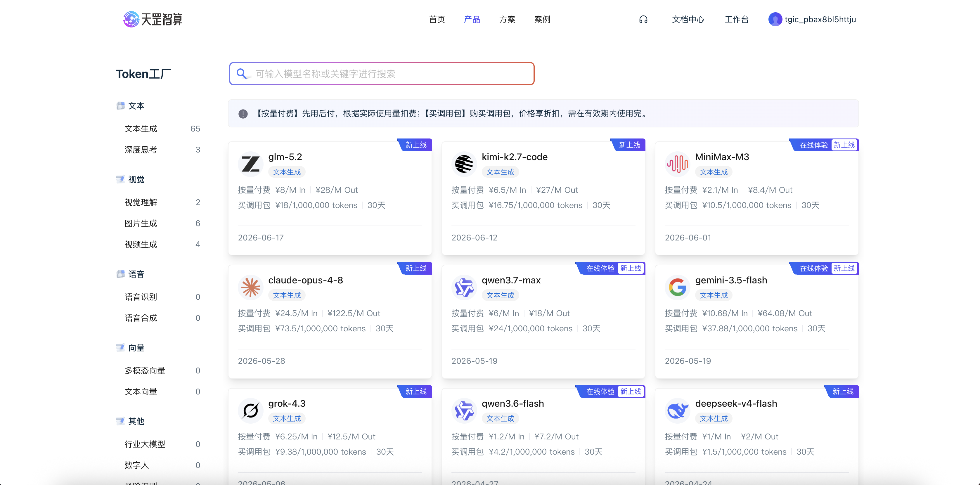Open the qwen3.7-max model title
The height and width of the screenshot is (485, 980).
point(511,280)
